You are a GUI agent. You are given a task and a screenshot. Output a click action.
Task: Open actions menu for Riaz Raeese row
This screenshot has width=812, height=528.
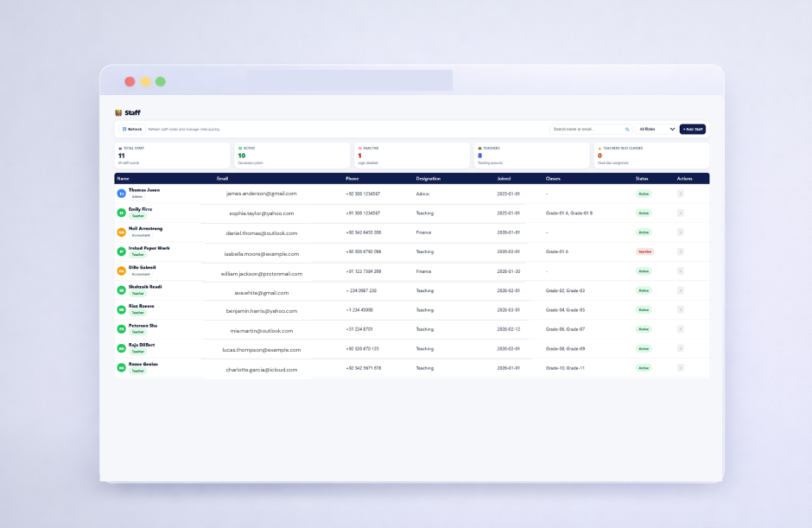click(x=681, y=310)
